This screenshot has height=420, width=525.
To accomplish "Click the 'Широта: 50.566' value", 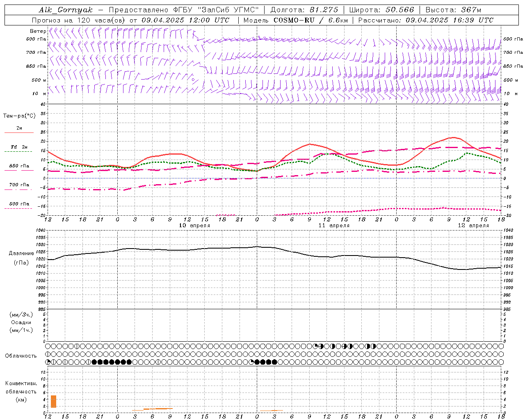I will point(381,10).
